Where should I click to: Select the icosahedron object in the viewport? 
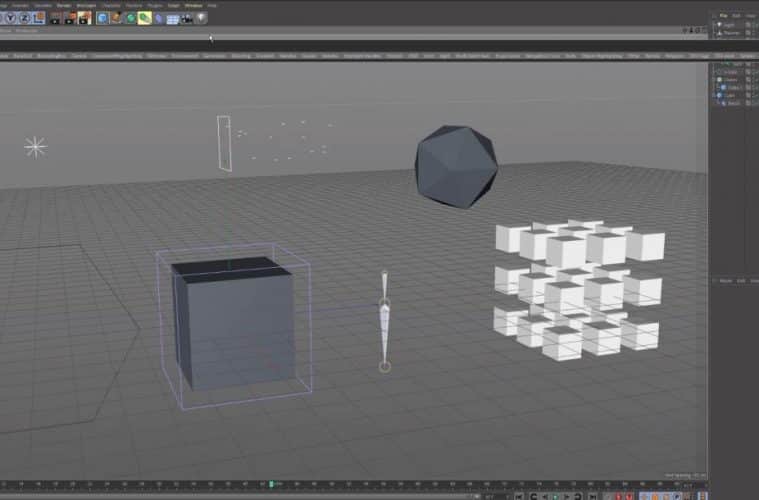point(456,166)
